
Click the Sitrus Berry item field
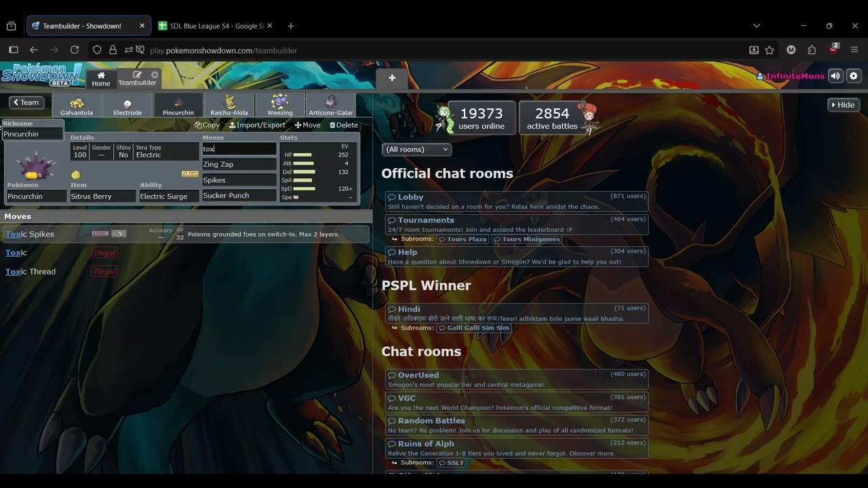103,197
